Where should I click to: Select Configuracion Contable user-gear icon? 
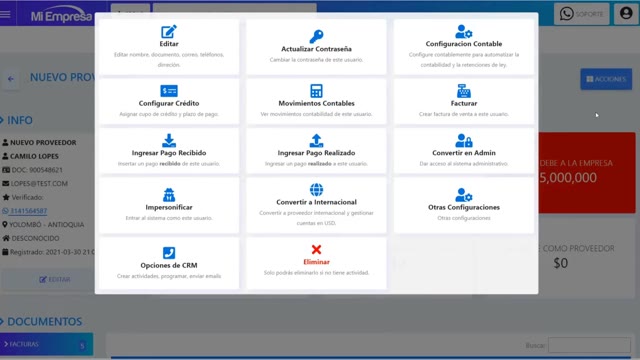(x=464, y=31)
